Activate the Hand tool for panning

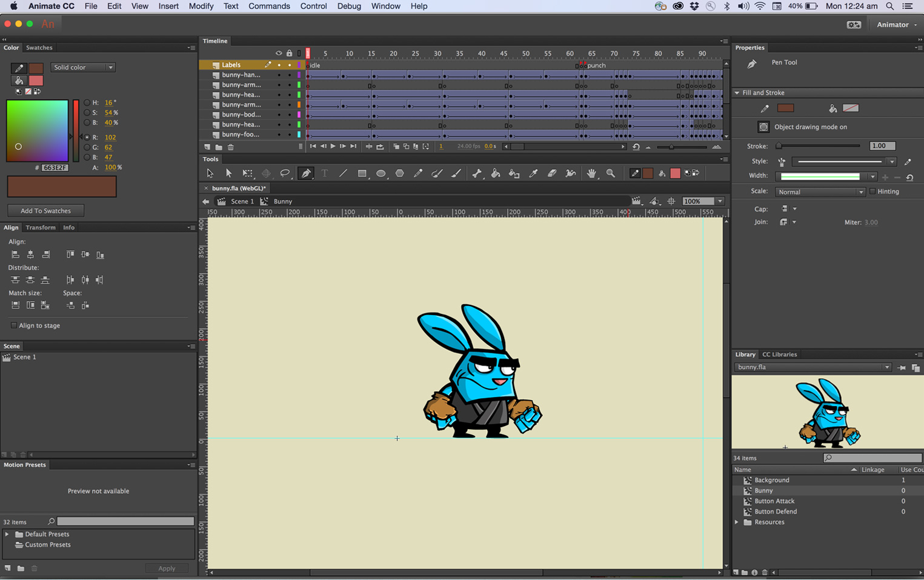pos(591,173)
